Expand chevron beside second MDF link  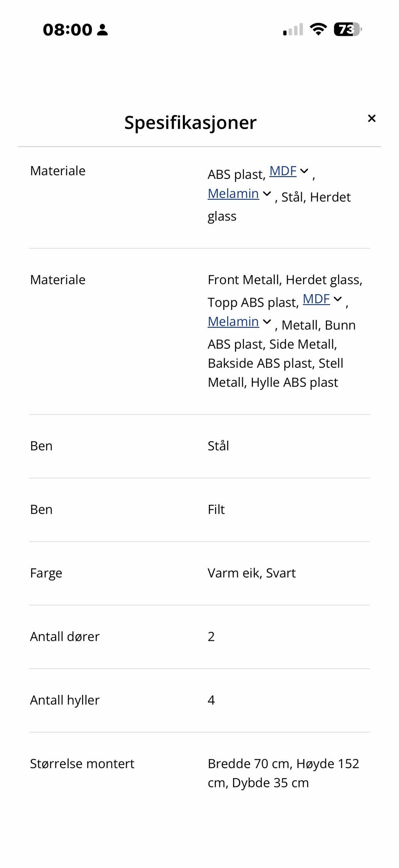[337, 299]
